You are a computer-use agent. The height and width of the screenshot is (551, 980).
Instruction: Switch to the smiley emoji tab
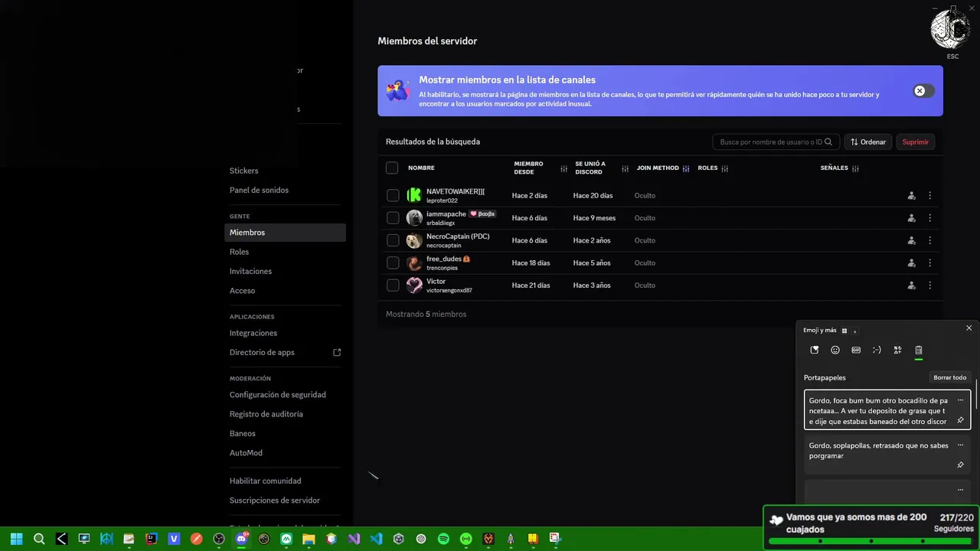(835, 350)
